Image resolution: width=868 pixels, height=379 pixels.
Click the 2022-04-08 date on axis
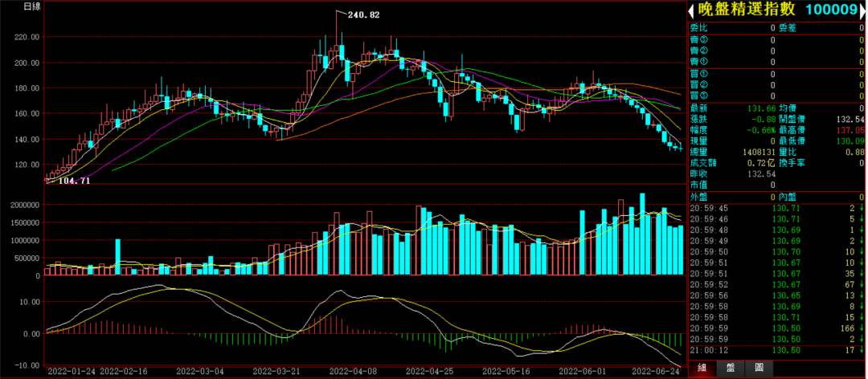click(x=354, y=371)
